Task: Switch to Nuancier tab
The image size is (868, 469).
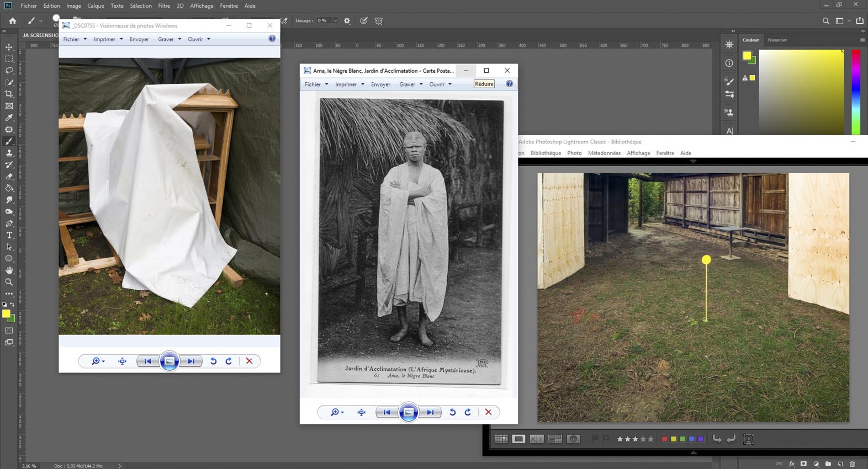Action: pyautogui.click(x=777, y=40)
